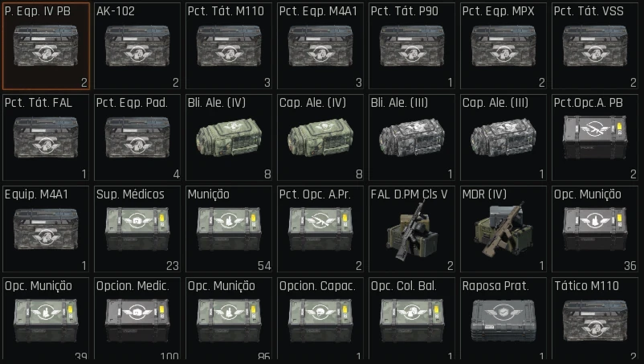Select the FAL D.PM Cls V rifle bundle
Screen dimensions: 644x364
[412, 229]
